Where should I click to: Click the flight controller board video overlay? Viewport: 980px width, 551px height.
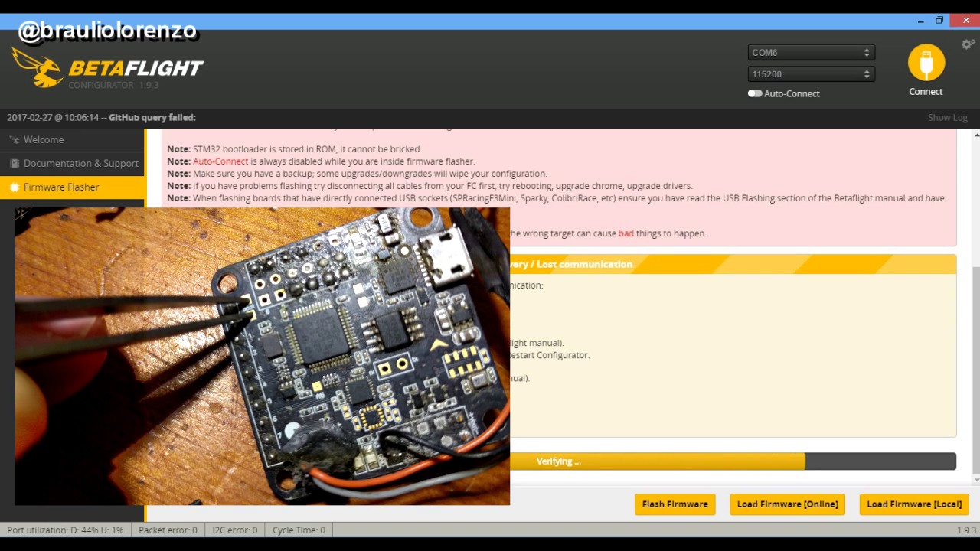coord(263,356)
